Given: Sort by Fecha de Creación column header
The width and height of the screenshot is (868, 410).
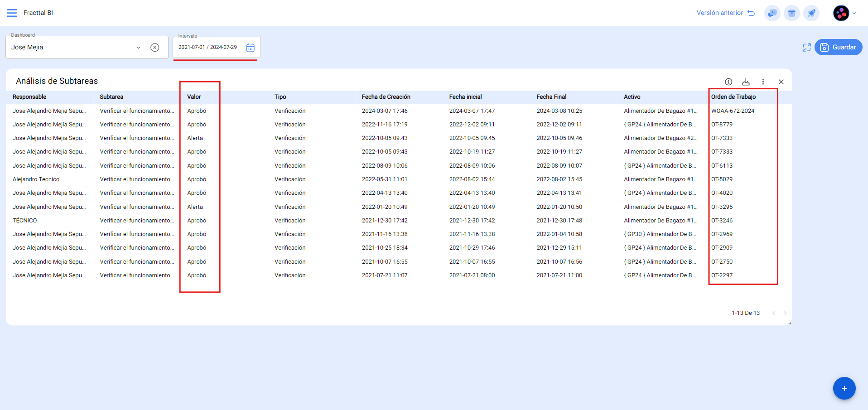Looking at the screenshot, I should coord(386,97).
